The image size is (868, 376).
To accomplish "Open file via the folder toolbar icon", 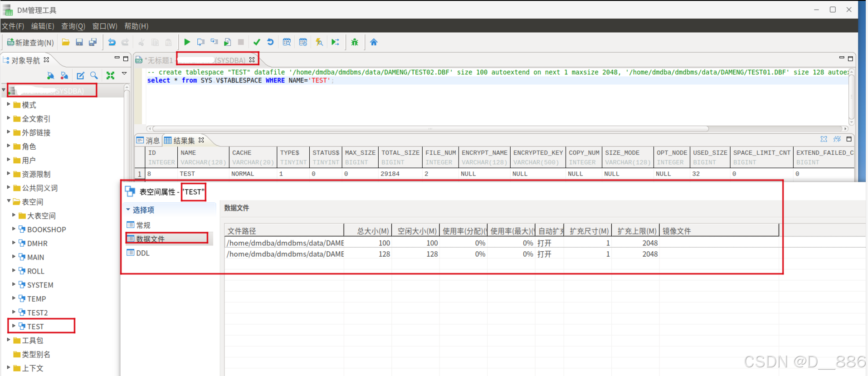I will (66, 42).
